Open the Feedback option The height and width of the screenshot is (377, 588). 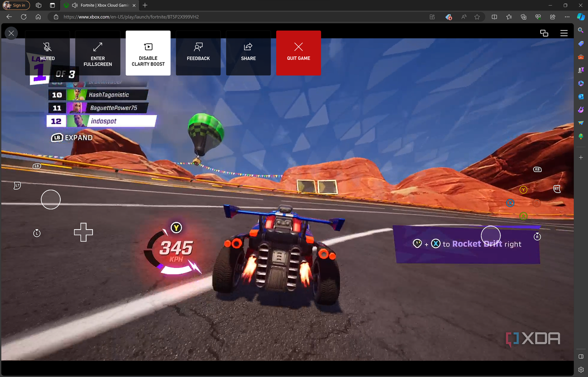(198, 53)
